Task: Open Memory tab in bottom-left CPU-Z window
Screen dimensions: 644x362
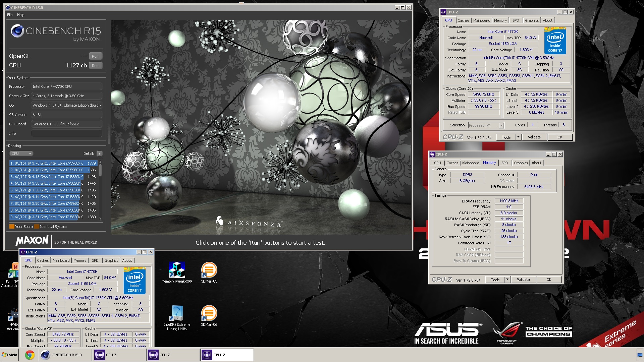Action: [x=80, y=260]
